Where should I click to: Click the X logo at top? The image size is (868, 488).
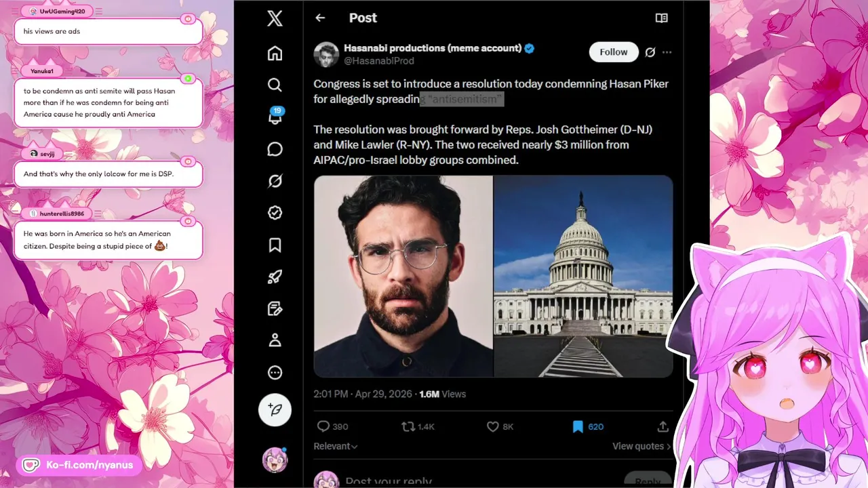[275, 18]
